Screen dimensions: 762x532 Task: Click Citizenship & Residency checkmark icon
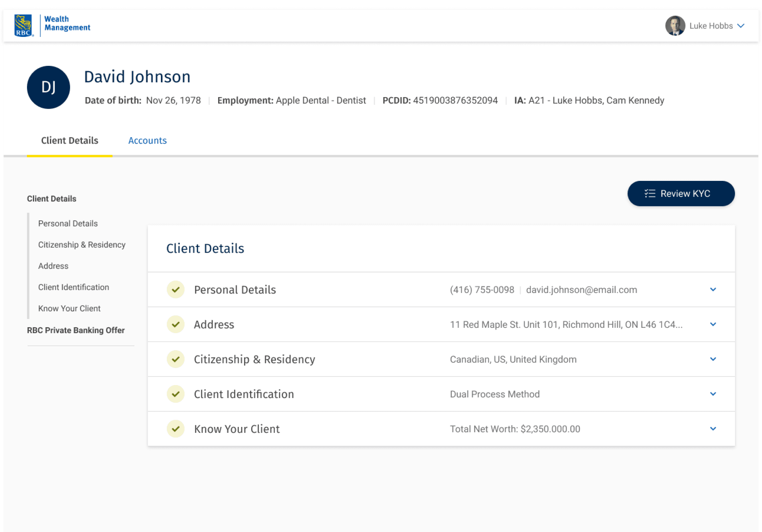[176, 359]
